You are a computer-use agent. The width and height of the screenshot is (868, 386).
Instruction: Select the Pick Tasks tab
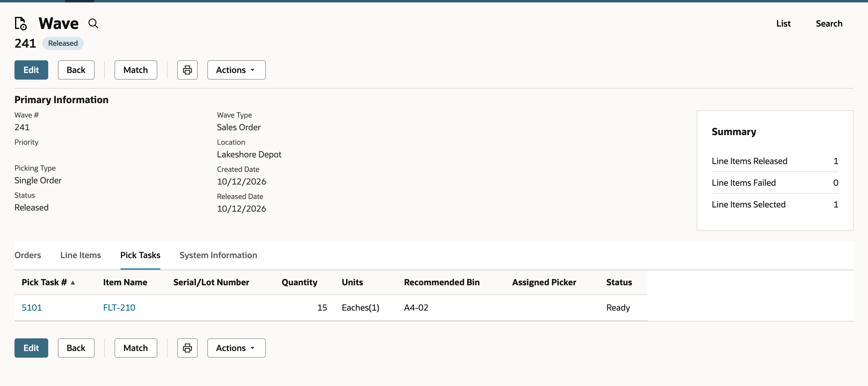(x=140, y=255)
